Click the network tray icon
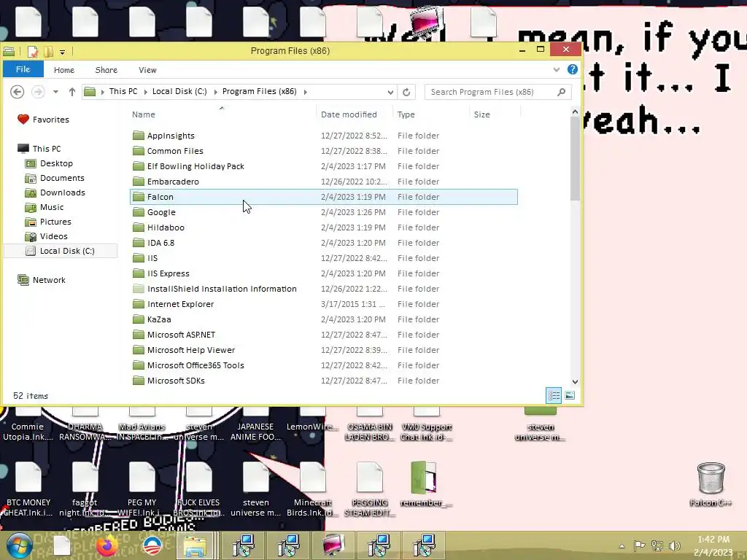The height and width of the screenshot is (560, 747). (657, 545)
